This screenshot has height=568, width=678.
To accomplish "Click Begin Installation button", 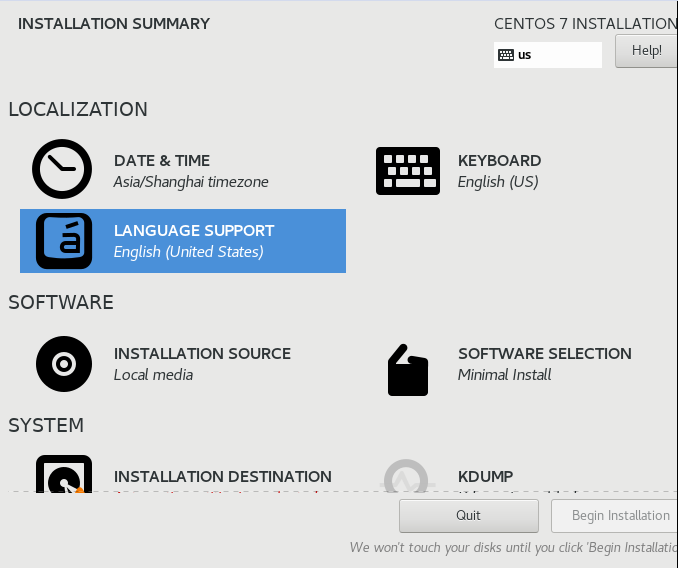I will (614, 516).
